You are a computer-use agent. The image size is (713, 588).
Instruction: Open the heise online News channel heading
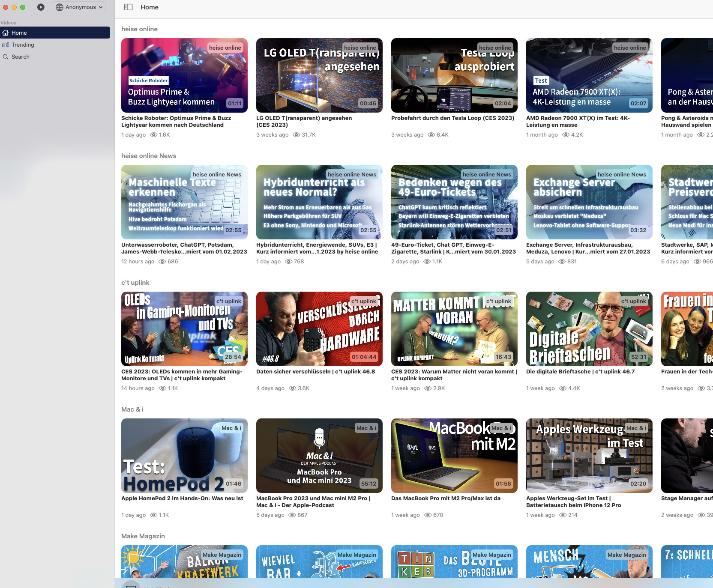pos(149,156)
